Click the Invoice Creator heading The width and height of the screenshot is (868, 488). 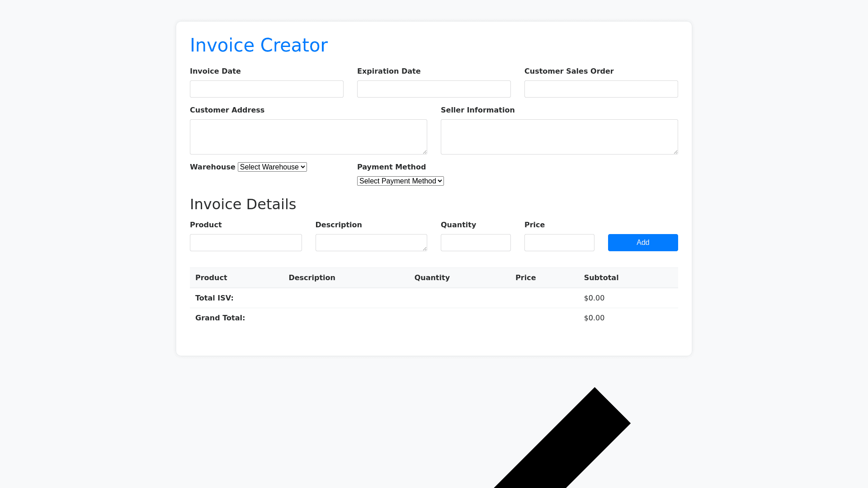click(x=259, y=45)
